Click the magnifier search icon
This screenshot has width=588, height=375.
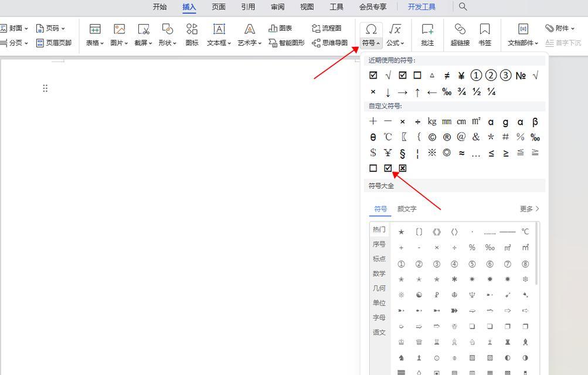coord(463,6)
